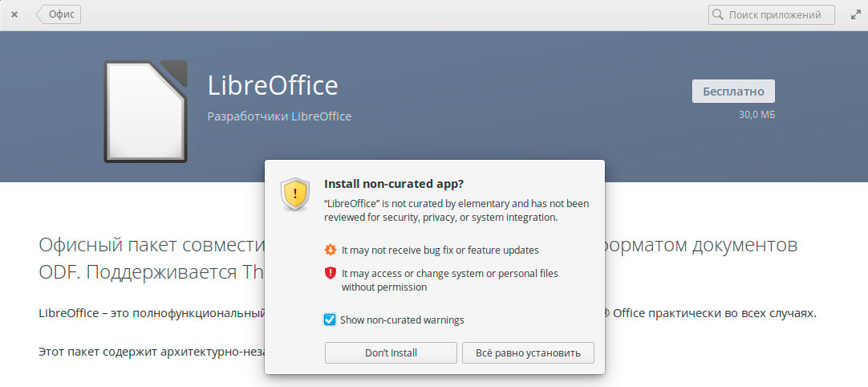
Task: Click the Разработчики LibreOffice developer label
Action: [279, 116]
